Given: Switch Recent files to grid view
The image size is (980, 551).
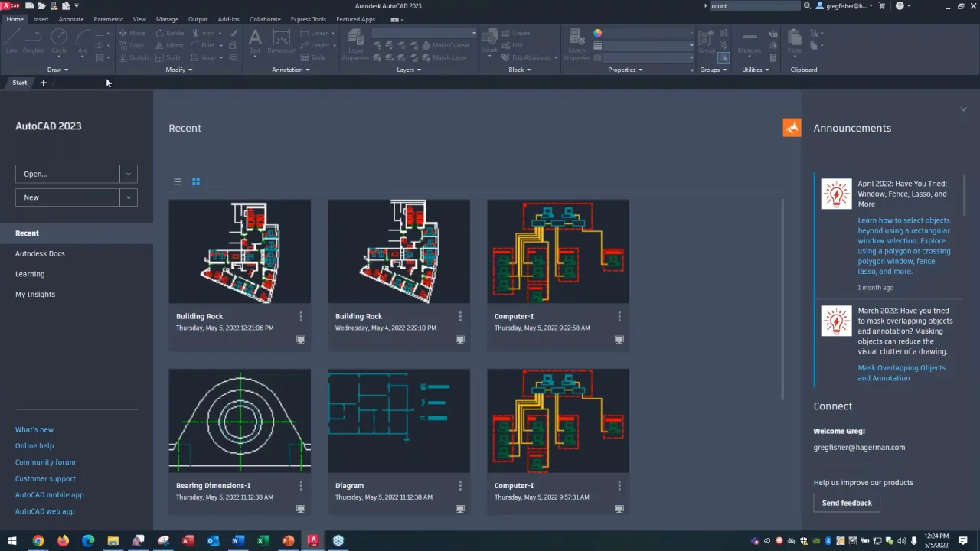Looking at the screenshot, I should point(196,181).
